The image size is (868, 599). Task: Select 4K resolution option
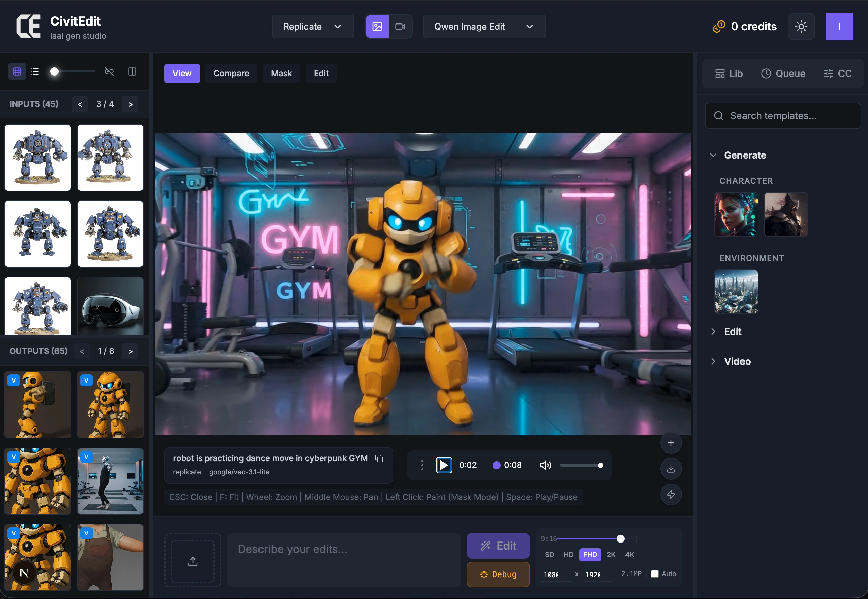pyautogui.click(x=630, y=554)
